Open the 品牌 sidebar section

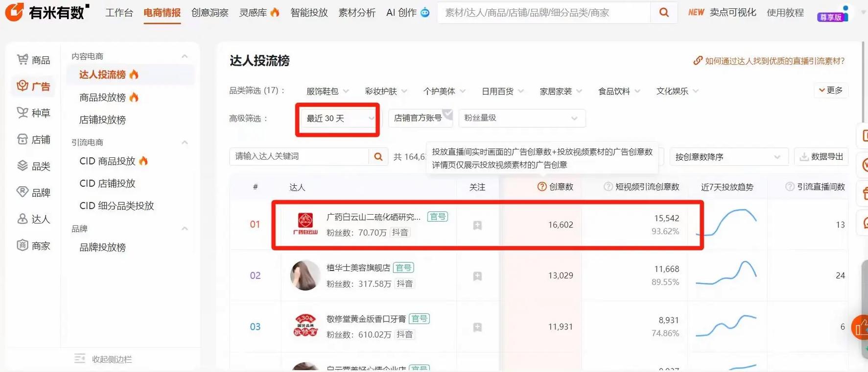[33, 192]
